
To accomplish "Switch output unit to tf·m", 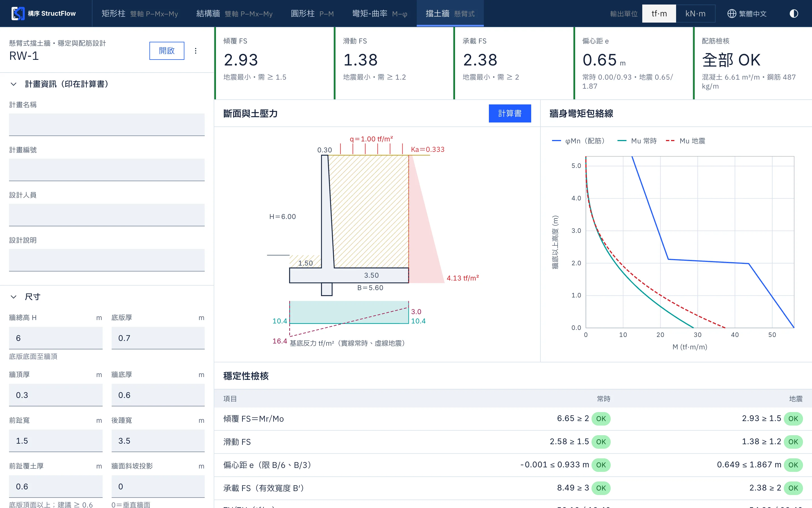I will pos(659,14).
